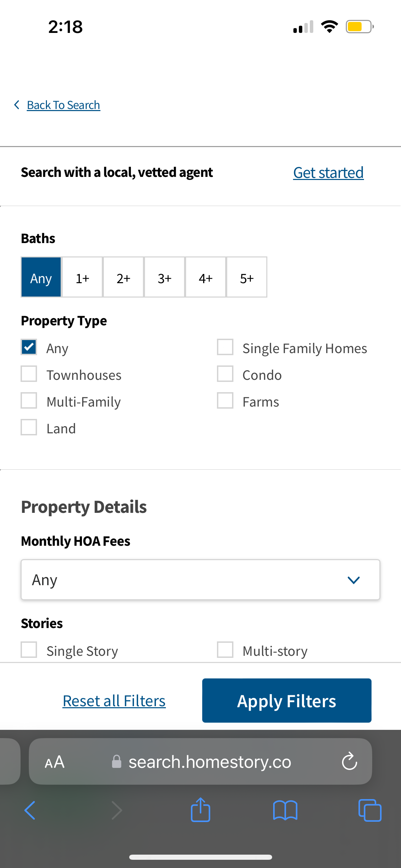Open the Get started link
This screenshot has height=868, width=401.
[x=328, y=173]
